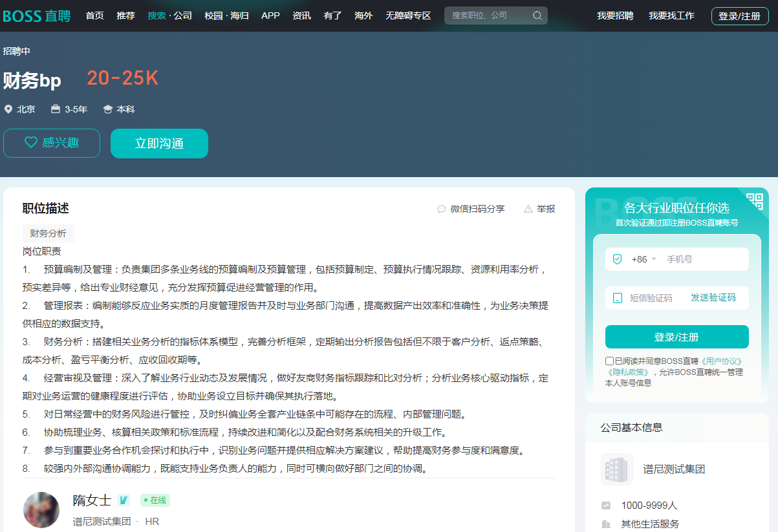
Task: Click the 举报 report icon
Action: pyautogui.click(x=528, y=208)
